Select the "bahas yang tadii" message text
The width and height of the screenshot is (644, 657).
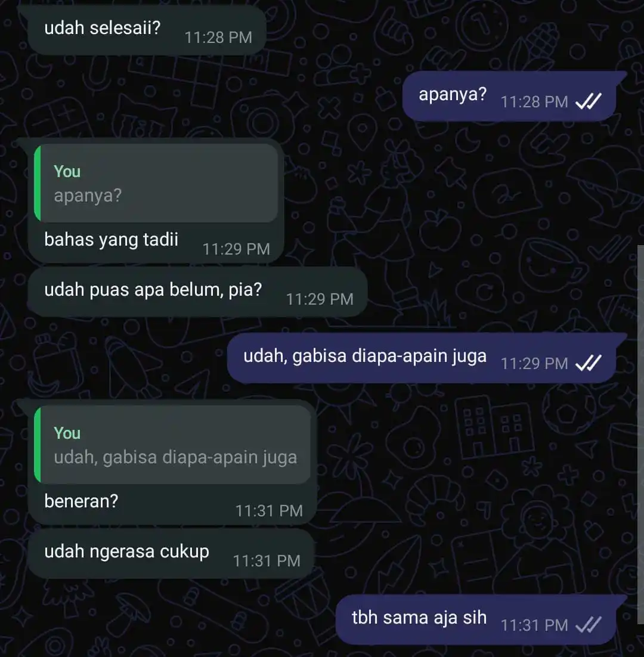(112, 240)
